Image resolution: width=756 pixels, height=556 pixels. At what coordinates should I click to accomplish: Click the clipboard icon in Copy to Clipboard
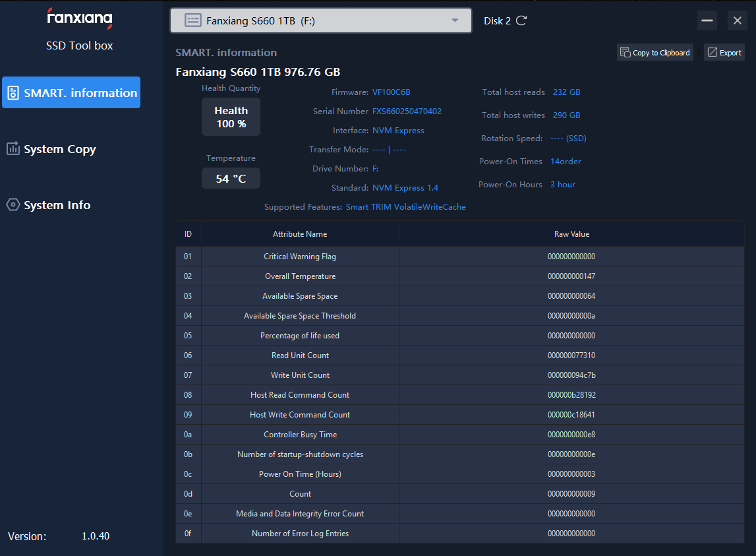[x=625, y=52]
